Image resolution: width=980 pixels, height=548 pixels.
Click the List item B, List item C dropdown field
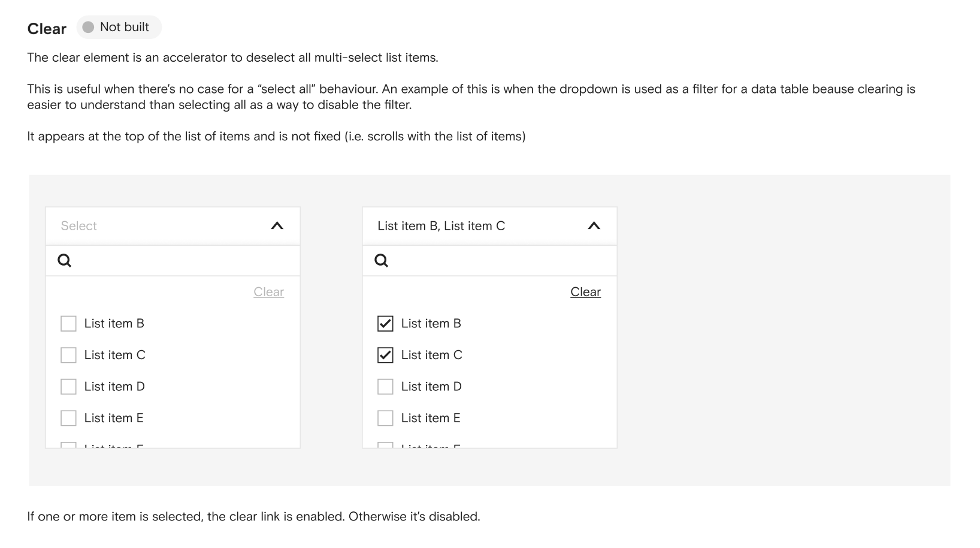pyautogui.click(x=490, y=226)
